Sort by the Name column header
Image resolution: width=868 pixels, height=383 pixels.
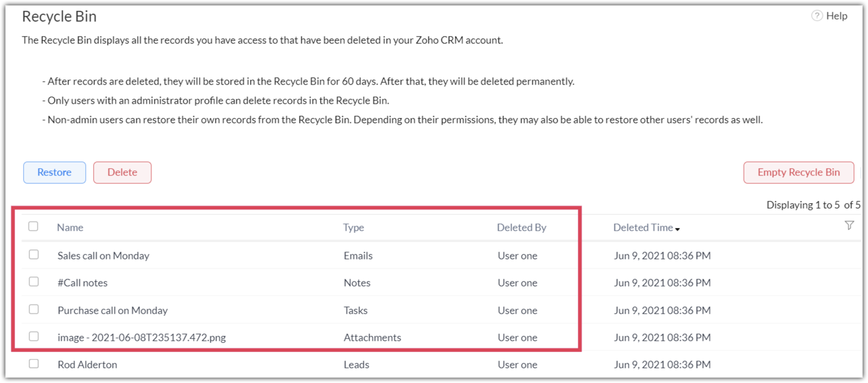[70, 228]
